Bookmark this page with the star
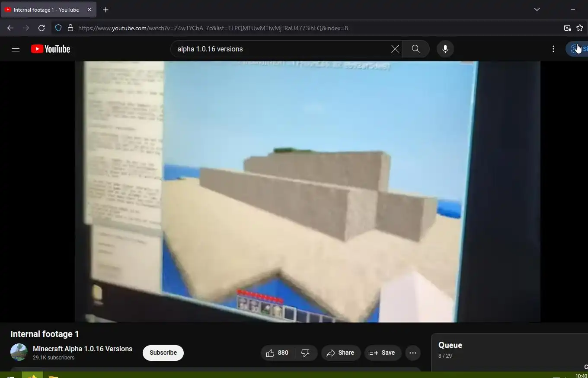 pos(580,28)
